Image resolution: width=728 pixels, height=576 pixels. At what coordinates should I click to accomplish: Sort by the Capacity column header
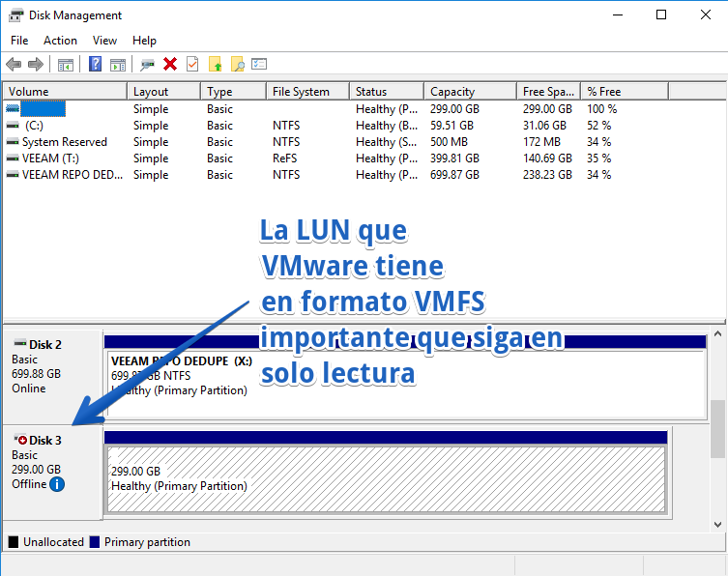point(471,92)
